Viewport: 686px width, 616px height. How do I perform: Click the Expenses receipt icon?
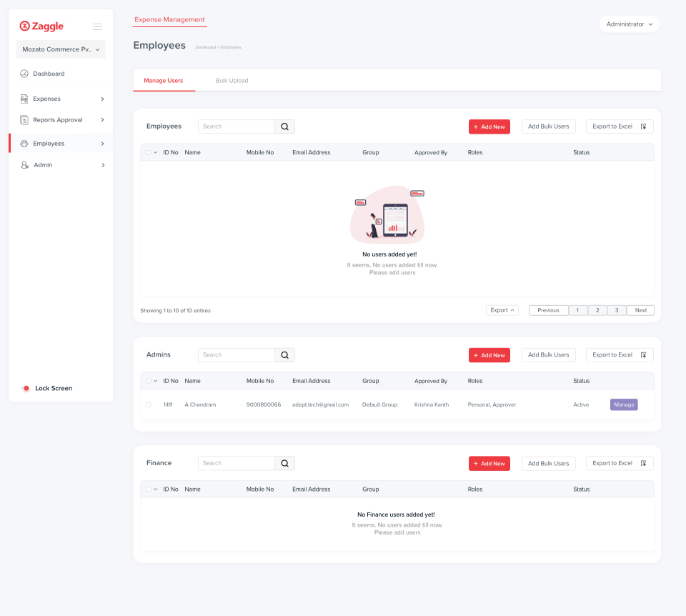point(24,99)
